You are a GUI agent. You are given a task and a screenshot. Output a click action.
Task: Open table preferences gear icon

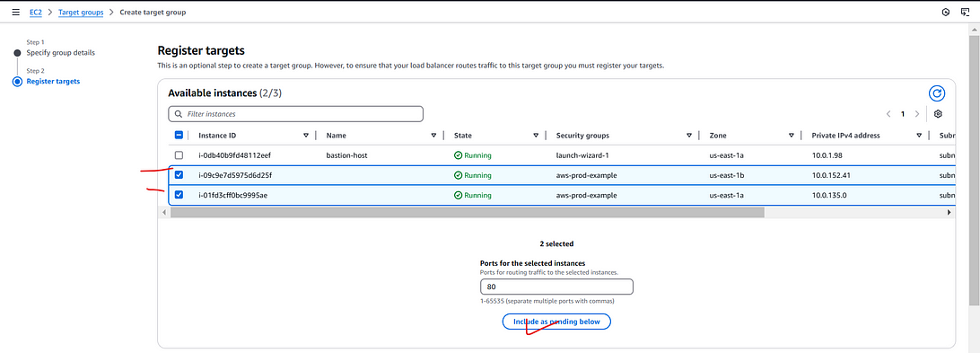pyautogui.click(x=938, y=114)
